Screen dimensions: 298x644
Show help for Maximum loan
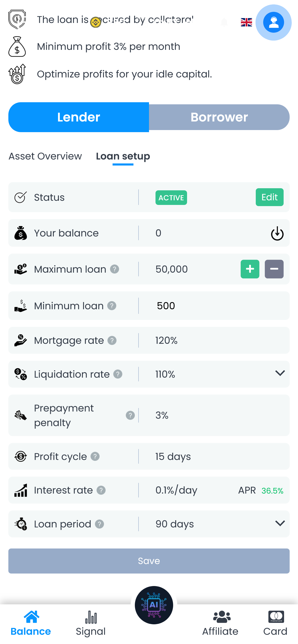pyautogui.click(x=115, y=269)
